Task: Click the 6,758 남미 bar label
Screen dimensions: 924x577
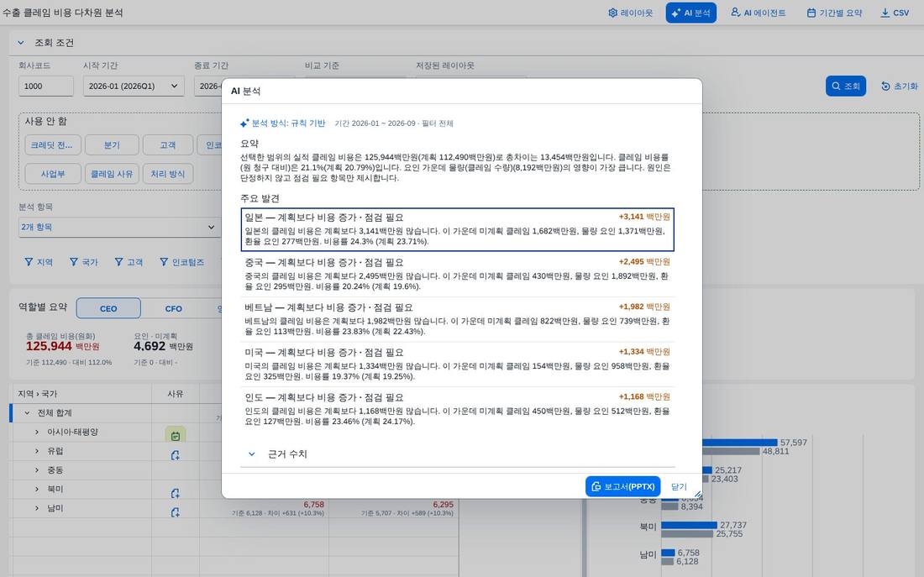Action: coord(688,553)
